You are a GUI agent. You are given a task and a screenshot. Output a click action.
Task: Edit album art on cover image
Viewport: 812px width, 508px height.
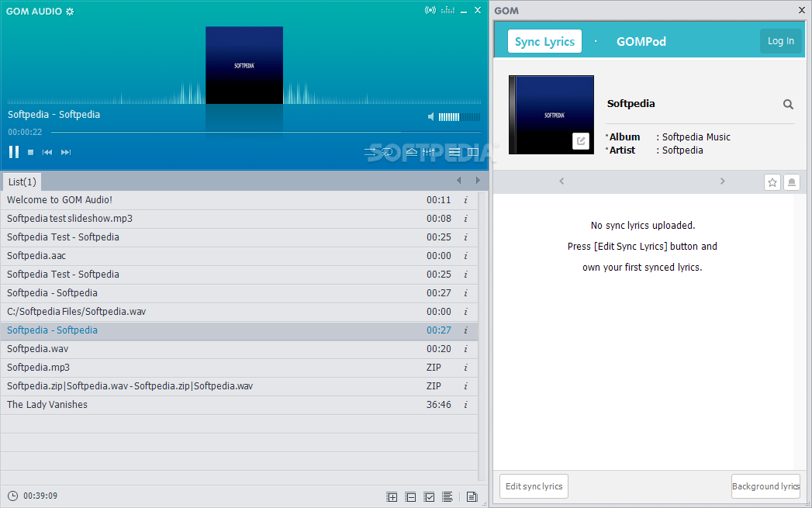tap(580, 141)
